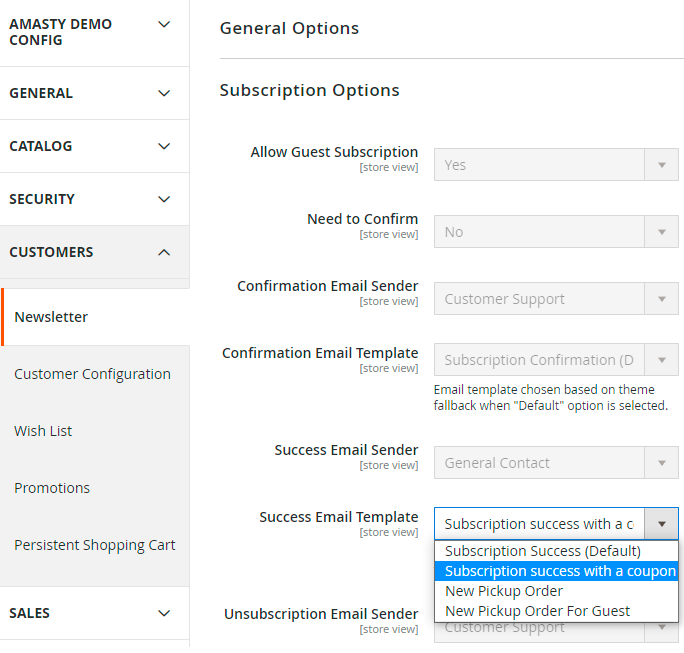This screenshot has height=653, width=684.
Task: Open the Newsletter settings tab
Action: [51, 317]
